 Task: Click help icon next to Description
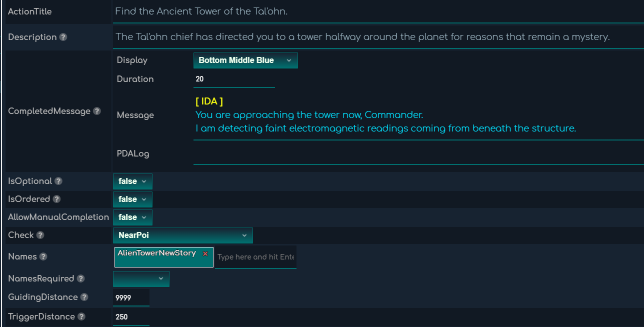pyautogui.click(x=63, y=37)
